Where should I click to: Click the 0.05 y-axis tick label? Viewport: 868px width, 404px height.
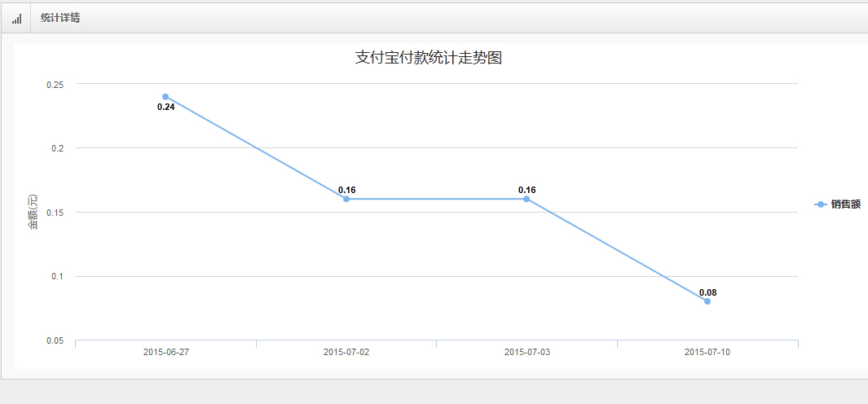(55, 341)
